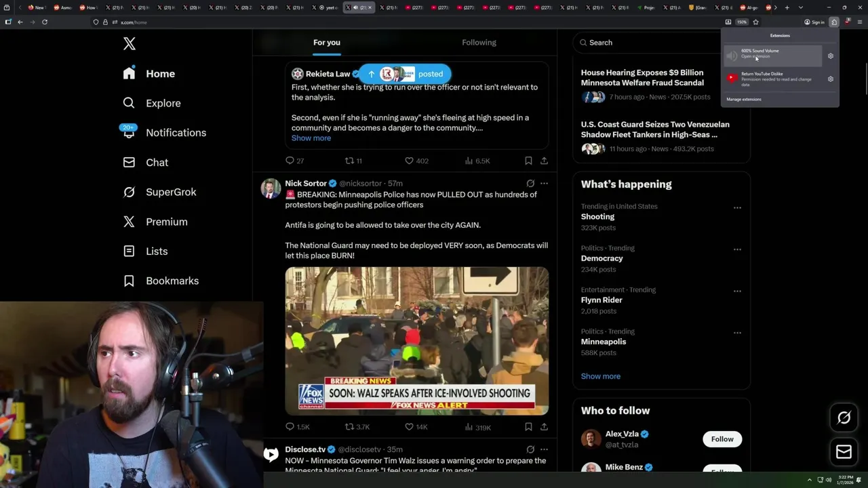Go back in the browser
Image resolution: width=868 pixels, height=488 pixels.
click(20, 22)
